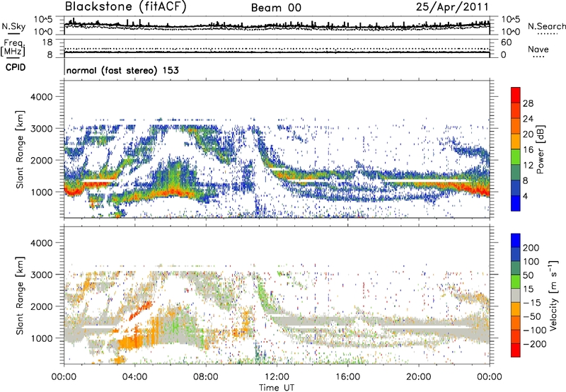Pick the light green 15–50 velocity swatch
The image size is (566, 392).
(x=516, y=282)
